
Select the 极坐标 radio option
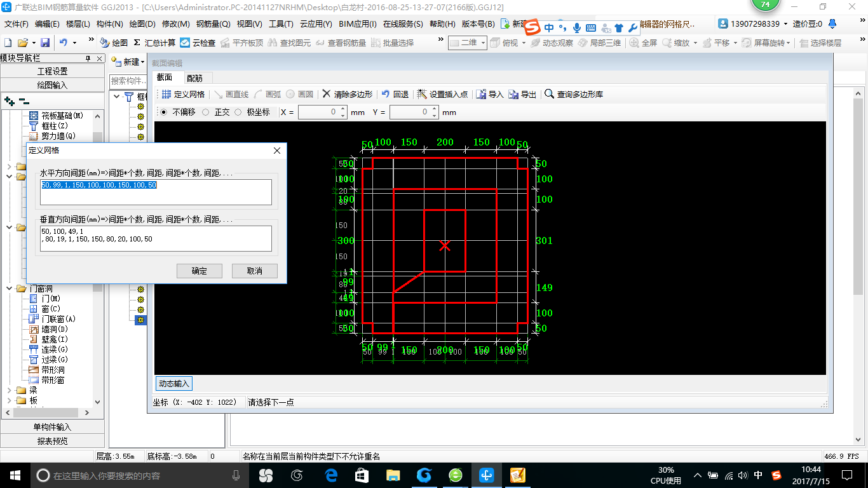click(x=238, y=112)
